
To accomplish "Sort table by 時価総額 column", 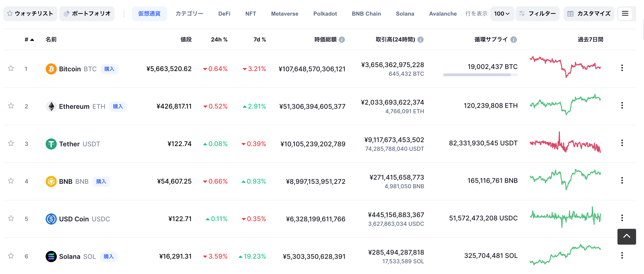I will click(x=325, y=40).
